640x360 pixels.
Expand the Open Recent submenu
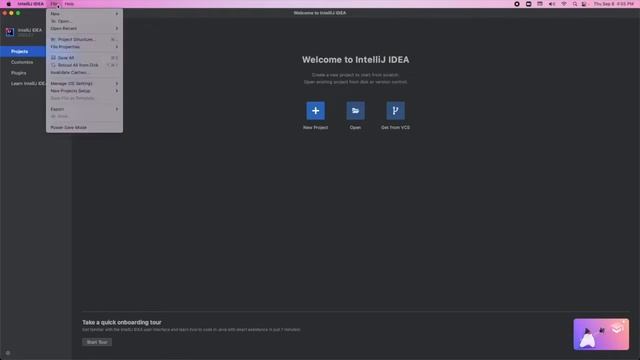(x=84, y=29)
